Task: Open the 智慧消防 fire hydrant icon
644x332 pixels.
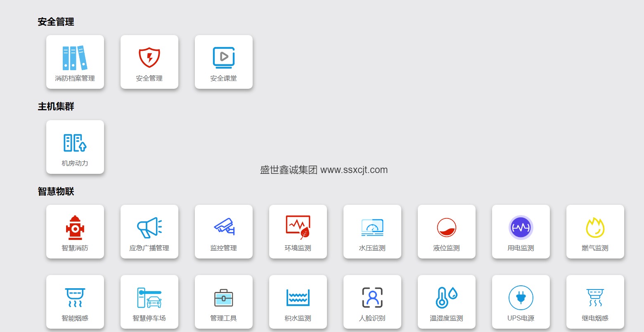Action: 75,228
